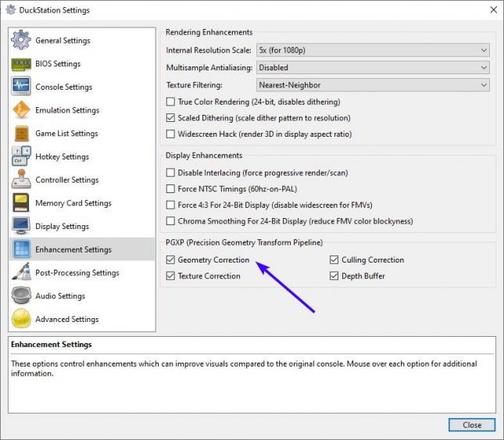Click the Close button
Screen dimensions: 504x440
(472, 425)
